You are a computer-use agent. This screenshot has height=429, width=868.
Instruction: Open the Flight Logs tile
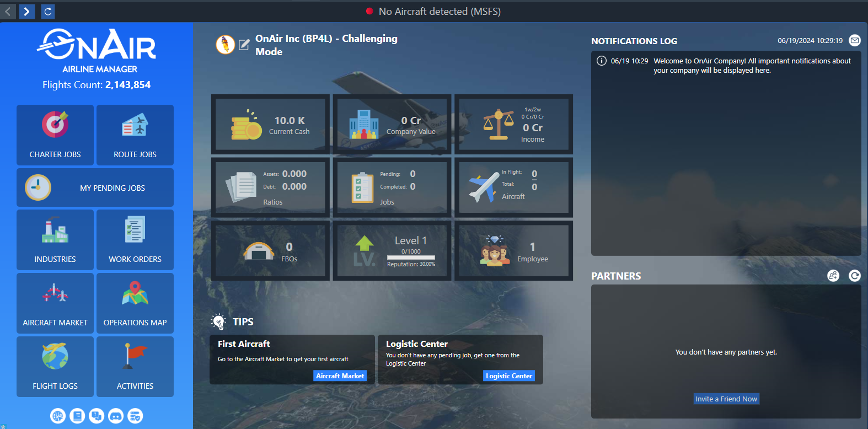point(55,367)
